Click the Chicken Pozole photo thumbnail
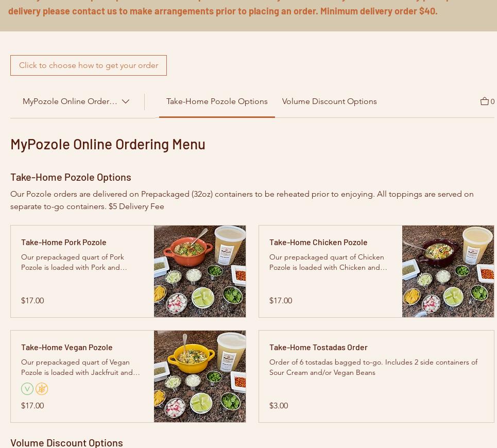The height and width of the screenshot is (448, 497). coord(448,271)
